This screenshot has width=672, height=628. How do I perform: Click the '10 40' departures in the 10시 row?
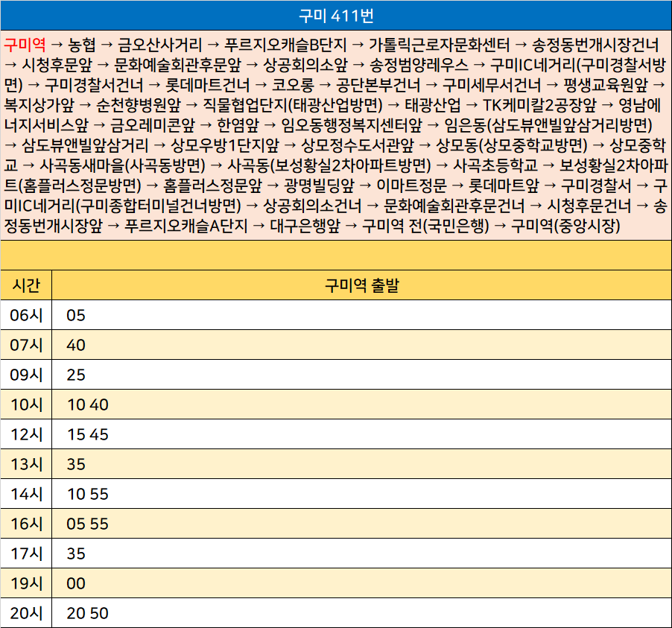88,405
